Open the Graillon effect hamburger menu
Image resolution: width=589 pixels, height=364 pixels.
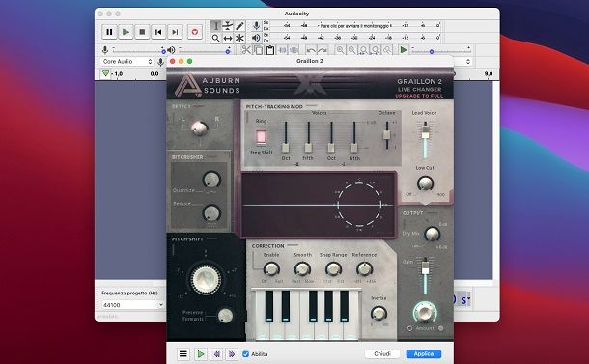[x=182, y=353]
